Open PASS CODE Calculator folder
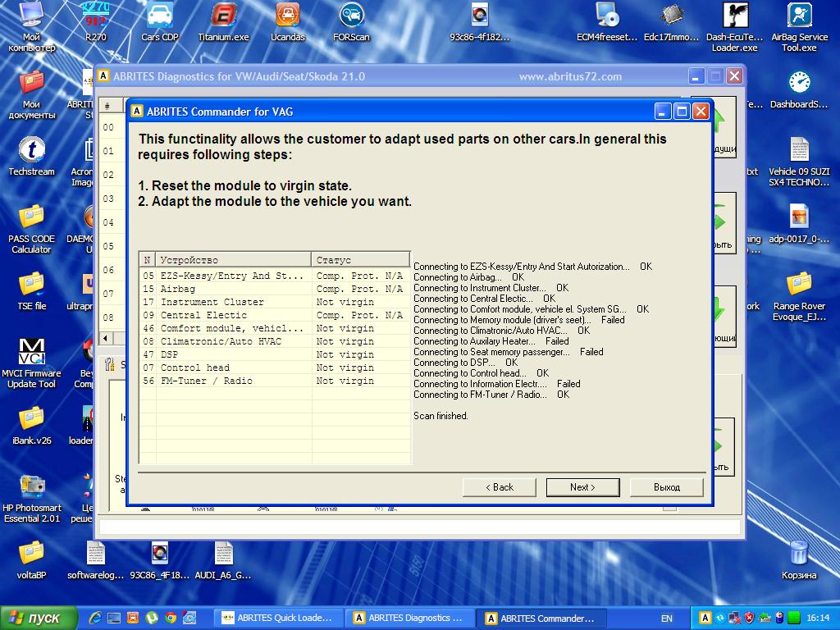The image size is (840, 630). tap(32, 230)
